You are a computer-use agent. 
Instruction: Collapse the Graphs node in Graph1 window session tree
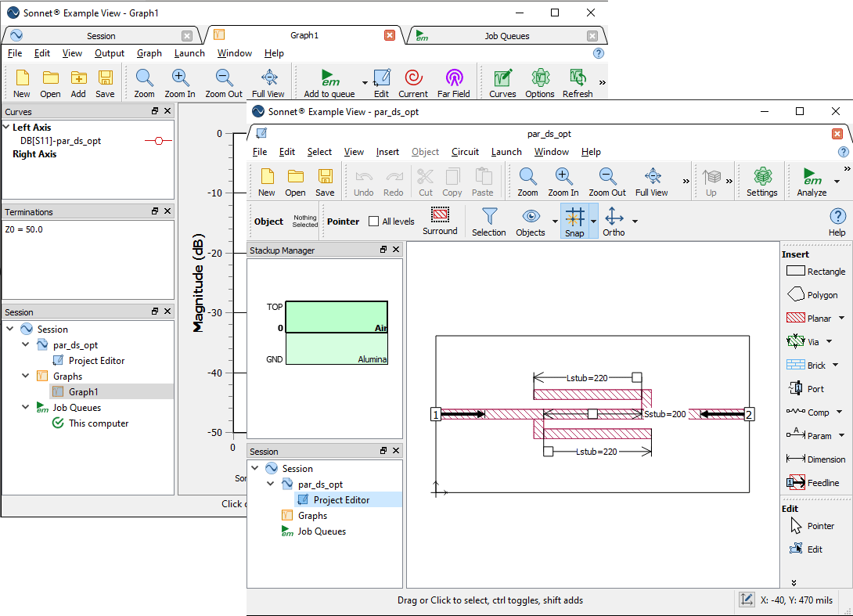pyautogui.click(x=26, y=376)
